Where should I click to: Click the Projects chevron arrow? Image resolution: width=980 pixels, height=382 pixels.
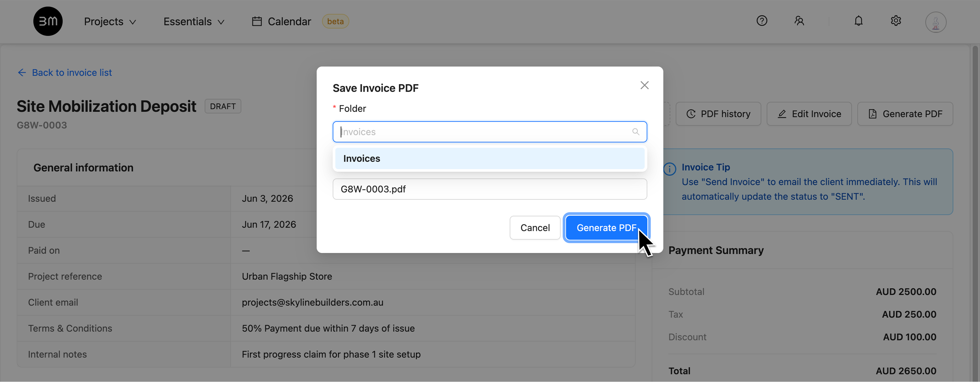click(133, 22)
